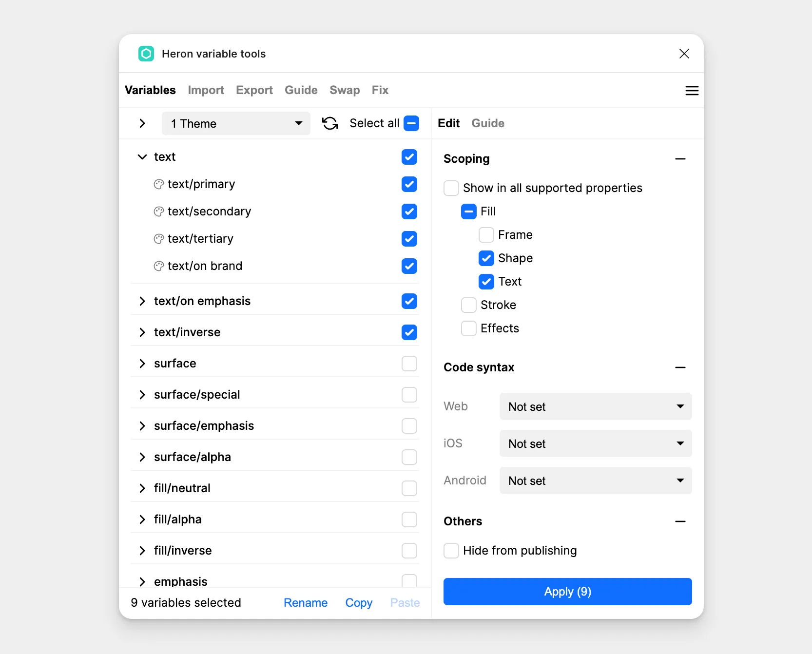The width and height of the screenshot is (812, 654).
Task: Expand the text/on emphasis group
Action: point(142,301)
